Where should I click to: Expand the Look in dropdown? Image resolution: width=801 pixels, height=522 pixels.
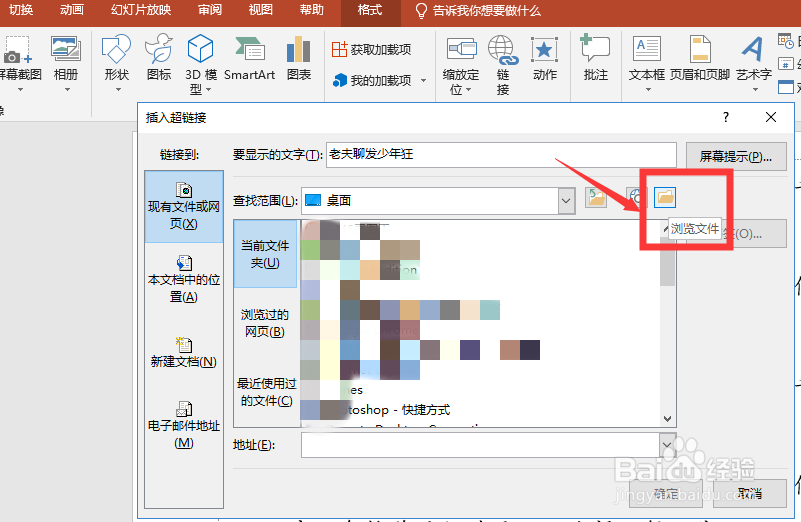(x=566, y=201)
